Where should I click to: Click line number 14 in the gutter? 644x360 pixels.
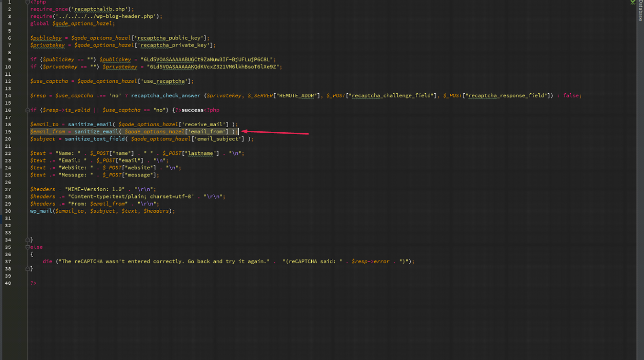click(8, 96)
